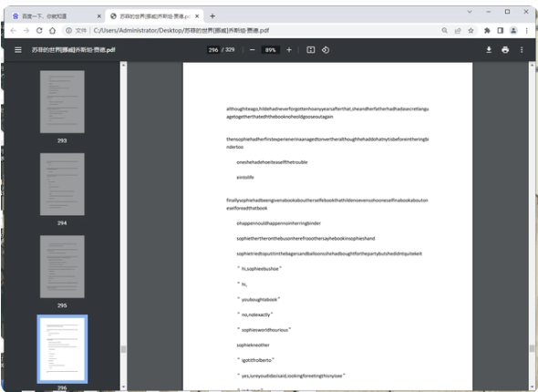Switch to the Baidu tab
The width and height of the screenshot is (538, 392).
click(57, 16)
